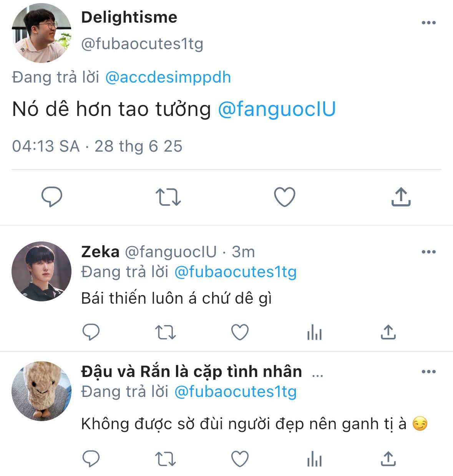Retweet the main Delightisme tweet
Screen dimensions: 453x476
(x=168, y=197)
